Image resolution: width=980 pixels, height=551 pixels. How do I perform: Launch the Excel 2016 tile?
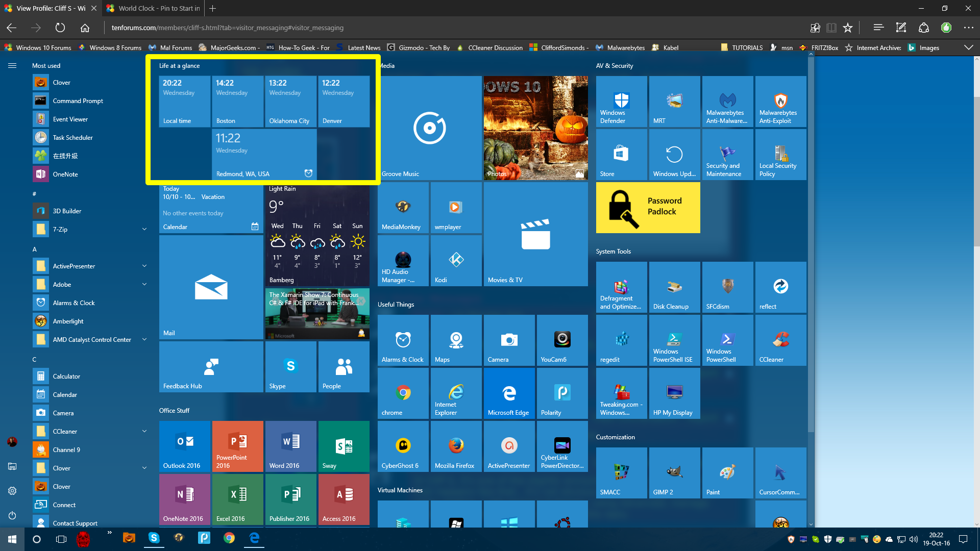coord(237,499)
